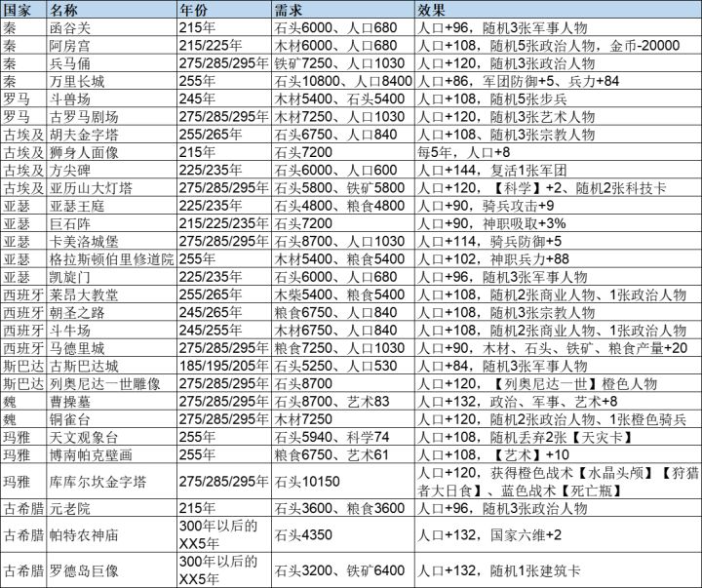Click the effect '人口+90，神职吸取+3%'
The image size is (702, 588).
point(558,223)
